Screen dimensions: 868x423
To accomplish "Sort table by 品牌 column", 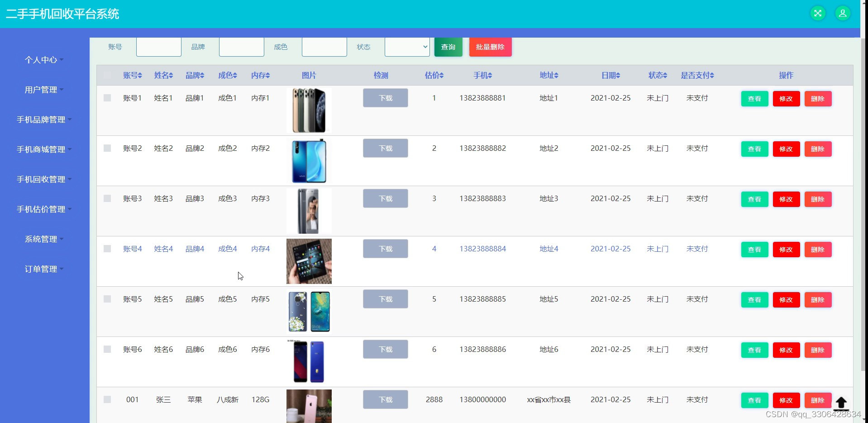I will [195, 75].
